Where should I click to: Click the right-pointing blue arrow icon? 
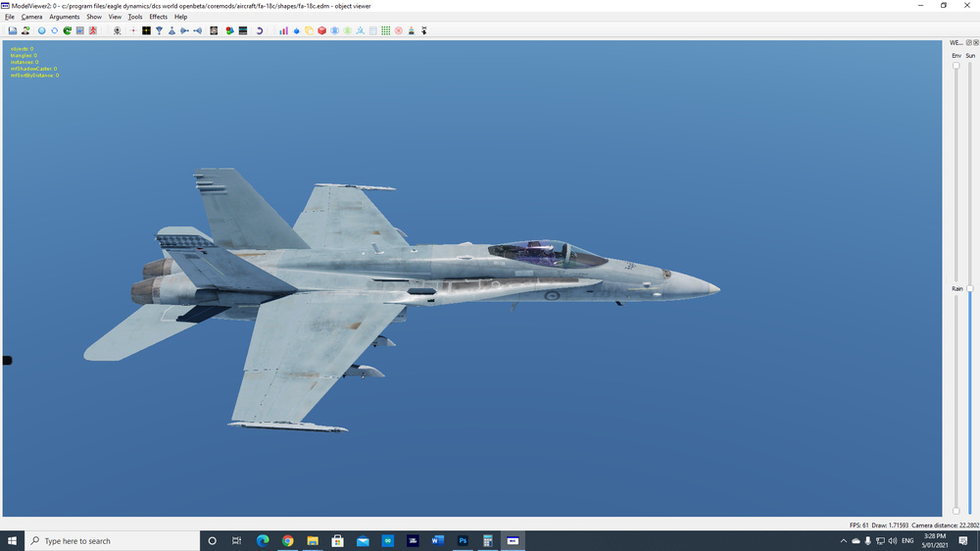pyautogui.click(x=185, y=30)
